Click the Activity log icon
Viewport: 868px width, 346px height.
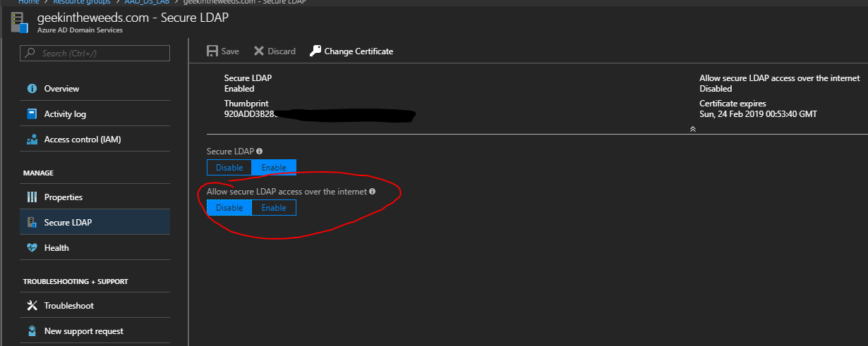click(x=32, y=114)
